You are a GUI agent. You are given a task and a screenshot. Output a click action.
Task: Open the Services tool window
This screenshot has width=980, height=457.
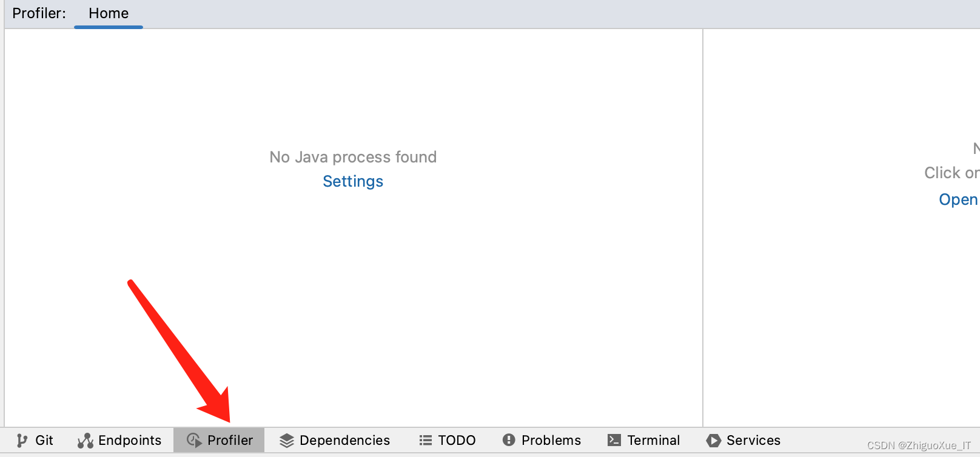743,440
